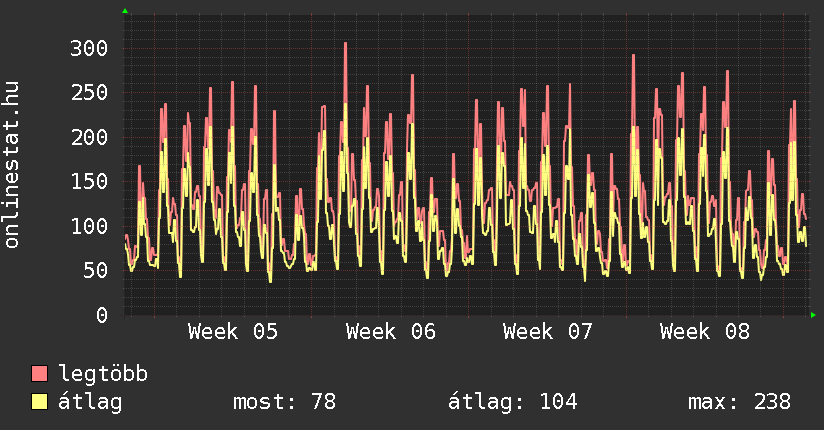Image resolution: width=824 pixels, height=430 pixels.
Task: Select the átlag legend label beside yellow swatch
Action: (x=90, y=402)
